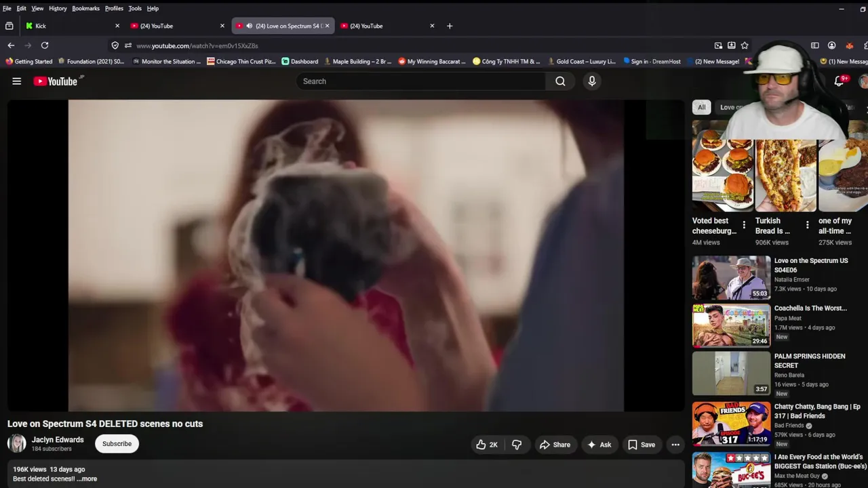The width and height of the screenshot is (868, 488).
Task: Open the sidebar icon in the browser toolbar
Action: pos(814,45)
